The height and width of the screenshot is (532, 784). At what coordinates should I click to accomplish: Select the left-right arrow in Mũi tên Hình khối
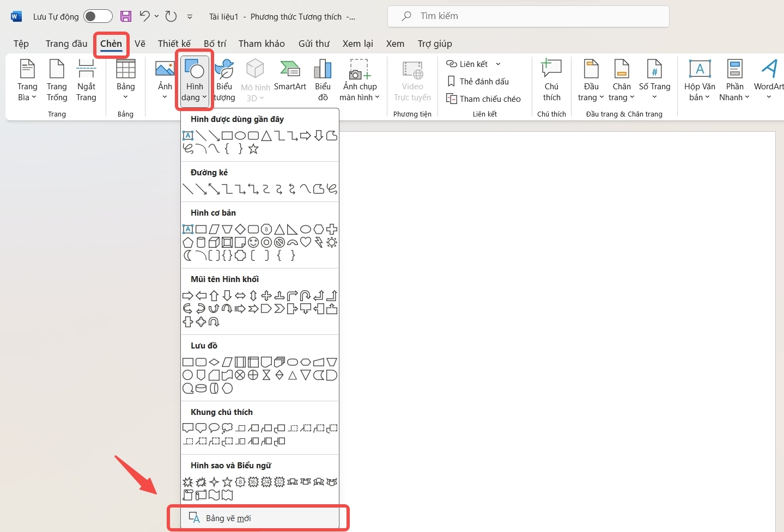[240, 296]
